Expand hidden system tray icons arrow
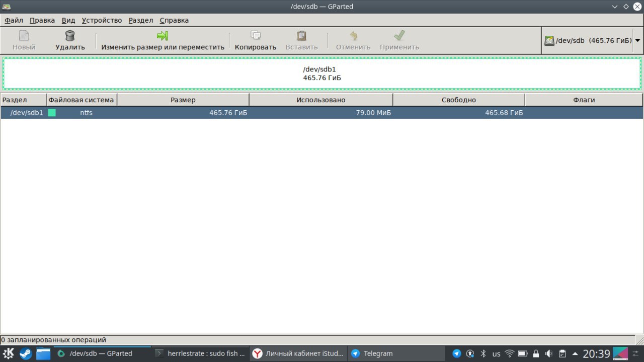This screenshot has height=362, width=644. (x=575, y=353)
